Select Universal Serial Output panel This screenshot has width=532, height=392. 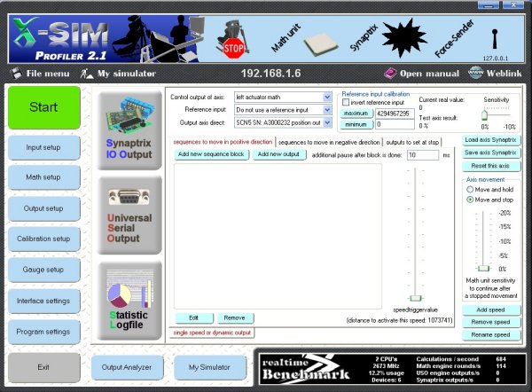coord(129,216)
